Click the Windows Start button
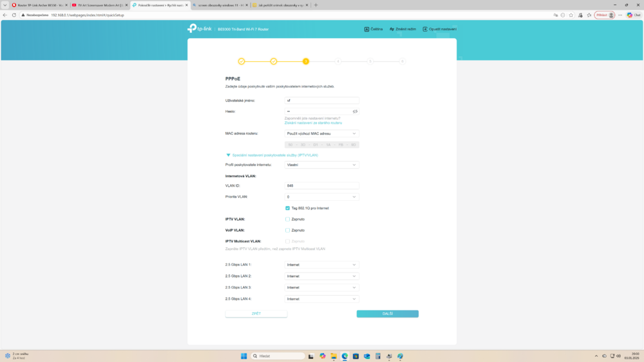This screenshot has height=362, width=644. [243, 356]
